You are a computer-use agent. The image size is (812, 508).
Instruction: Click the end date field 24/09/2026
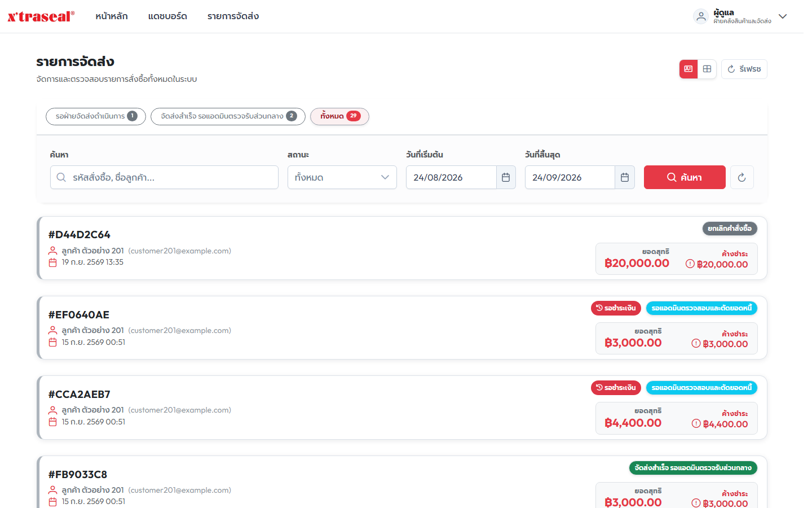(570, 177)
